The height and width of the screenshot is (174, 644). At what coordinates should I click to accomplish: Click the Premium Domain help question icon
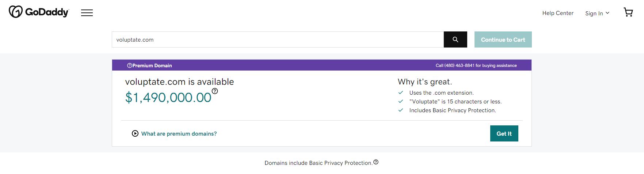point(129,65)
